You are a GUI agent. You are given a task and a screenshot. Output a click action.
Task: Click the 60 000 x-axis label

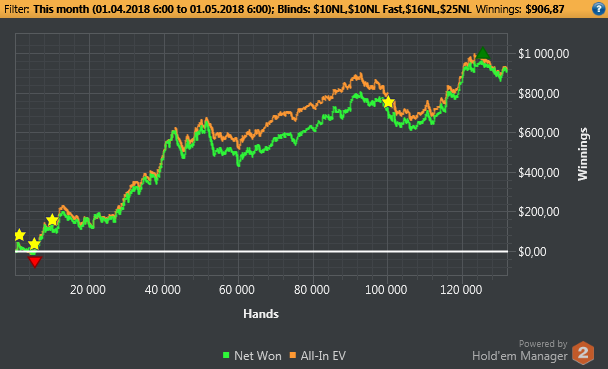click(x=237, y=290)
